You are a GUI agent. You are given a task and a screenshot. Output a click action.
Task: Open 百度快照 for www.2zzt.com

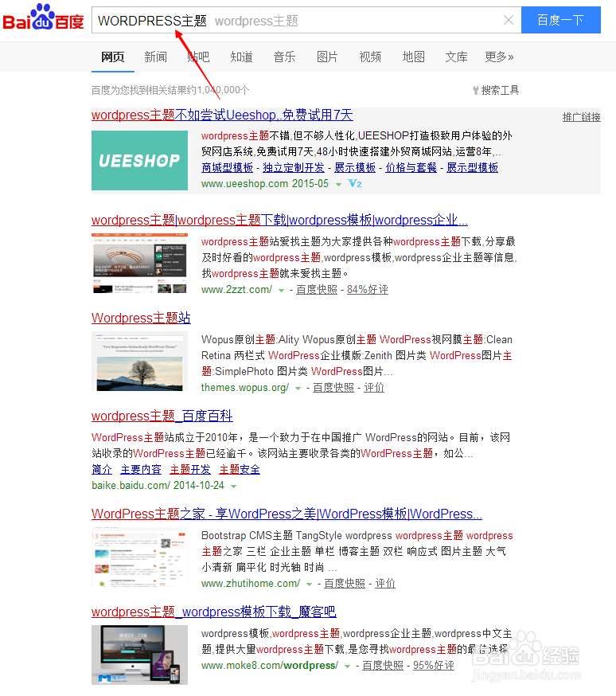pyautogui.click(x=317, y=289)
